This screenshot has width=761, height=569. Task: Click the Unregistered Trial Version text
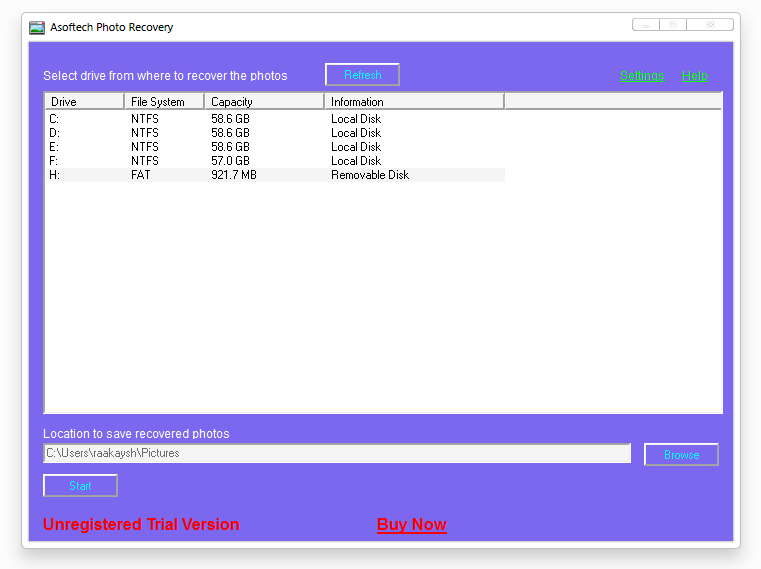tap(141, 524)
